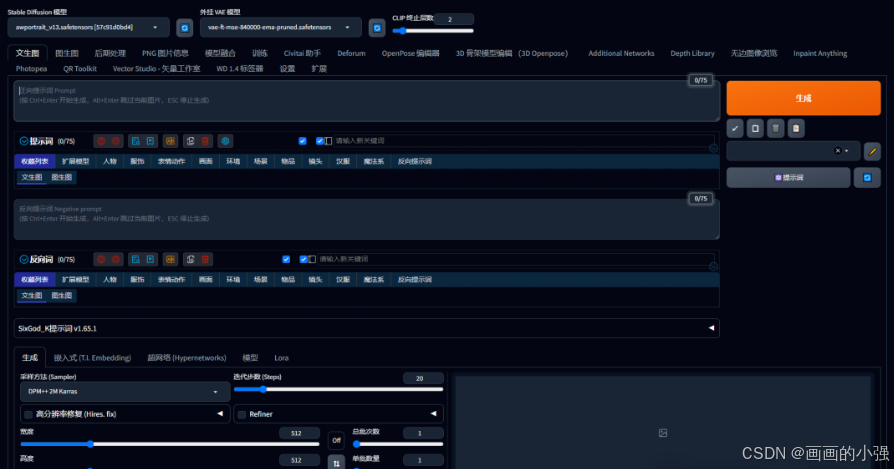Screen dimensions: 894x469
Task: Refresh the Stable Diffusion model list
Action: click(184, 27)
